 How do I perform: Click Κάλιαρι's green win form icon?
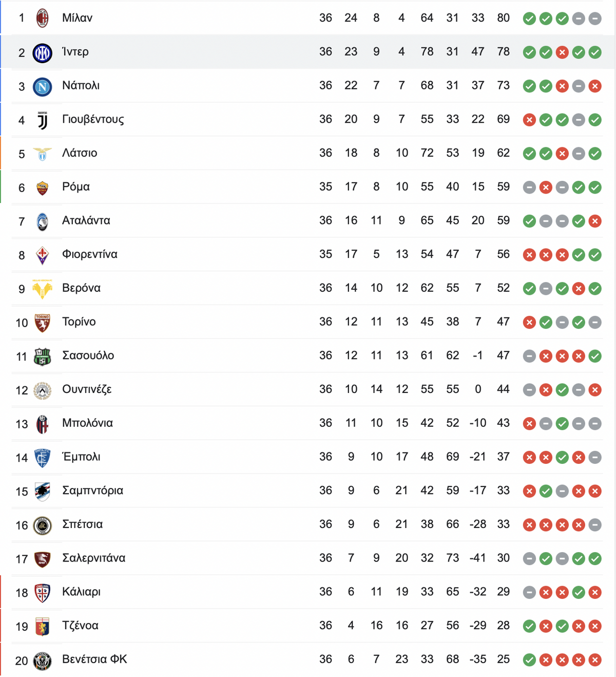[579, 593]
